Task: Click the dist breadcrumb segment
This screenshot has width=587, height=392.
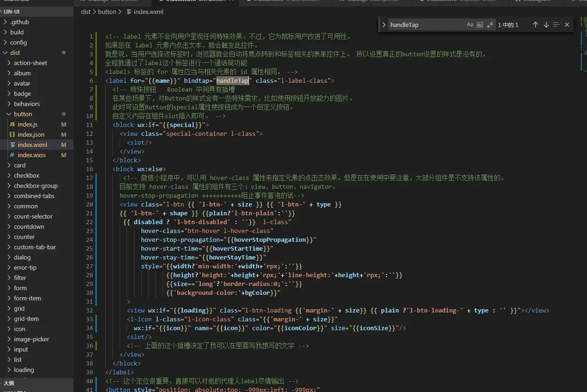Action: [86, 12]
